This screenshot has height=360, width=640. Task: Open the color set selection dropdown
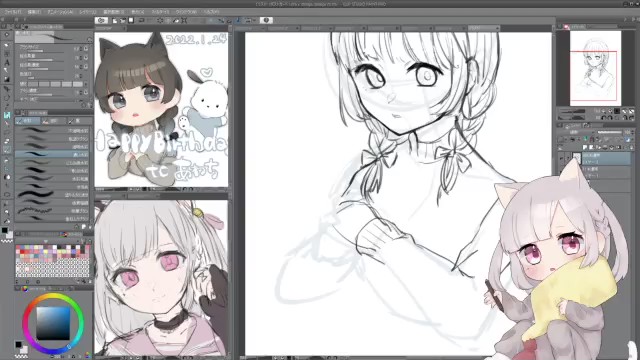46,241
